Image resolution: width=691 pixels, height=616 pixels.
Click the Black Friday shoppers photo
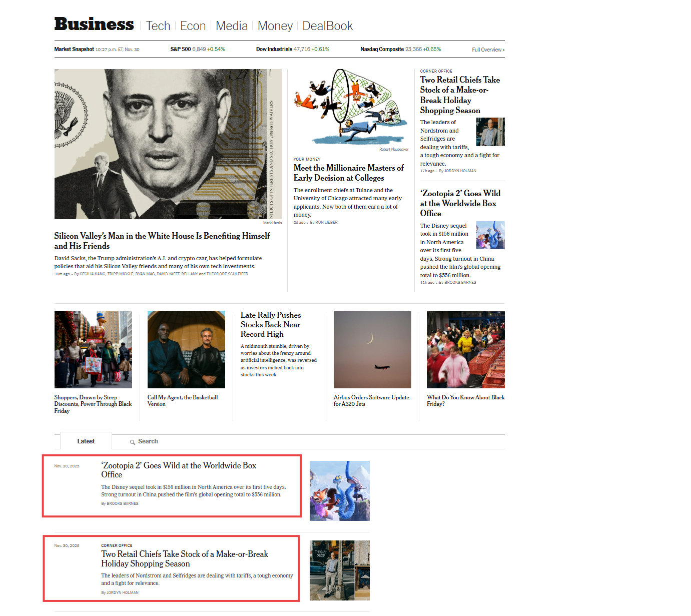[93, 349]
